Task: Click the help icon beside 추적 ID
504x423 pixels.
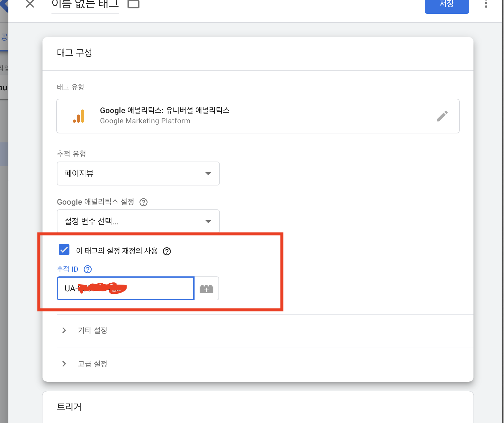Action: [x=87, y=269]
